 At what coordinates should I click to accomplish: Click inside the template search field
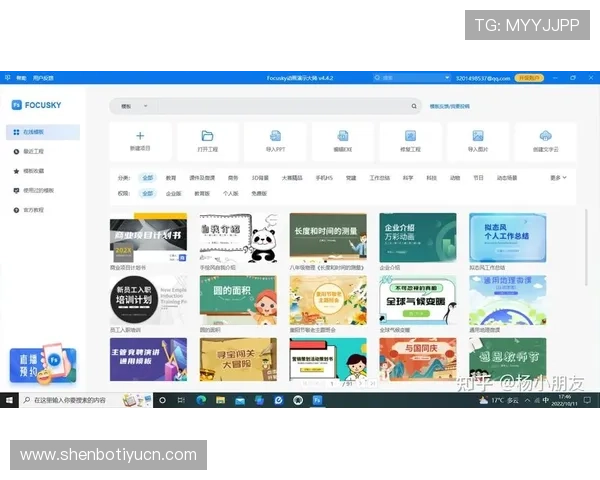(x=283, y=106)
